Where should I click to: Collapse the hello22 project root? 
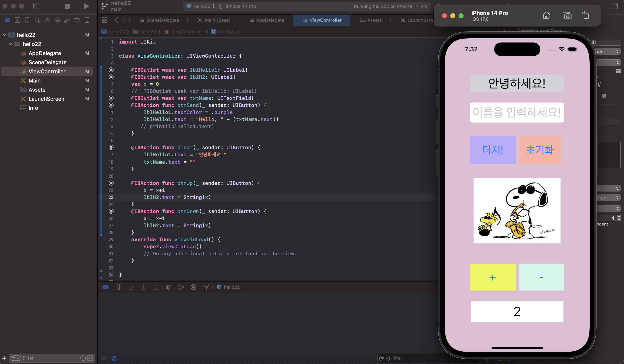pyautogui.click(x=5, y=35)
